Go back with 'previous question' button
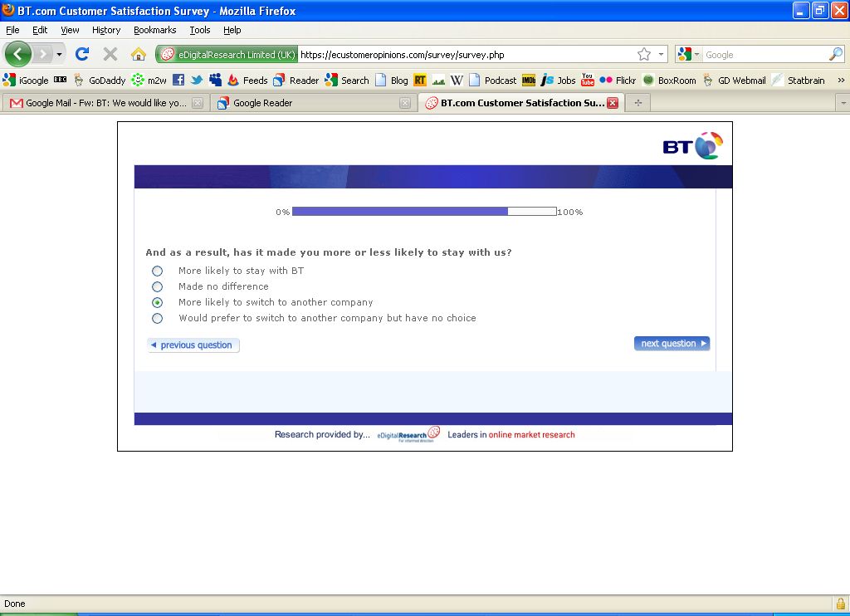850x616 pixels. (193, 345)
